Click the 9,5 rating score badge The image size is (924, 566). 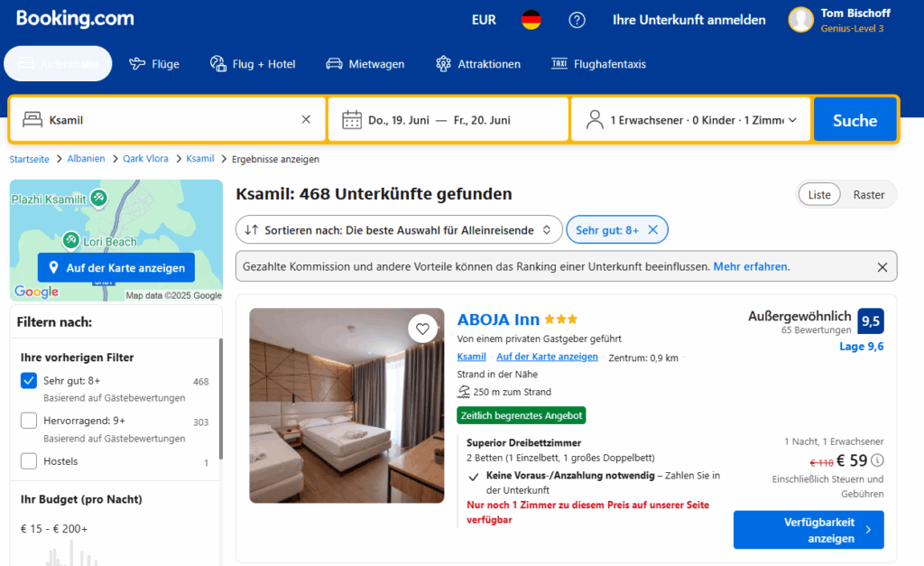(871, 320)
